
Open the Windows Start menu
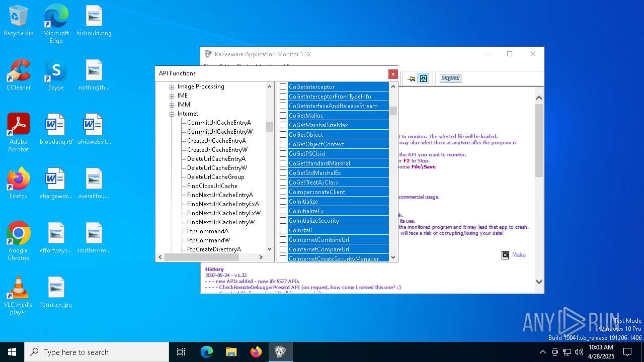tap(12, 352)
